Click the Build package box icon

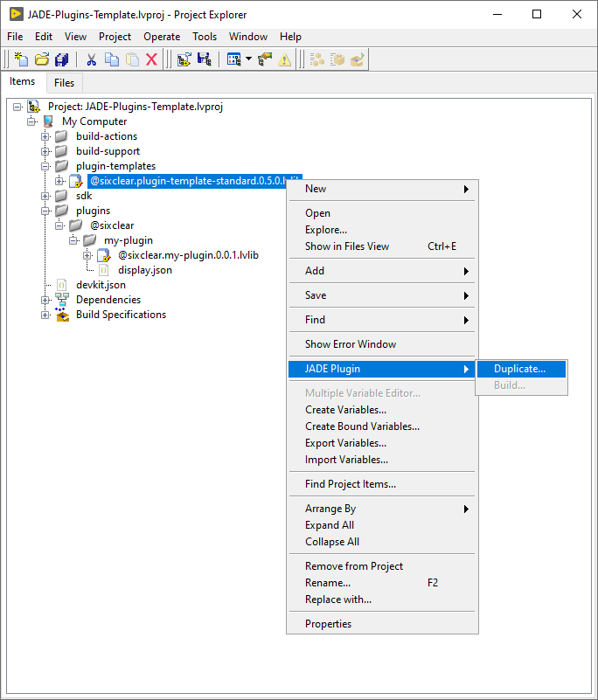click(x=337, y=59)
